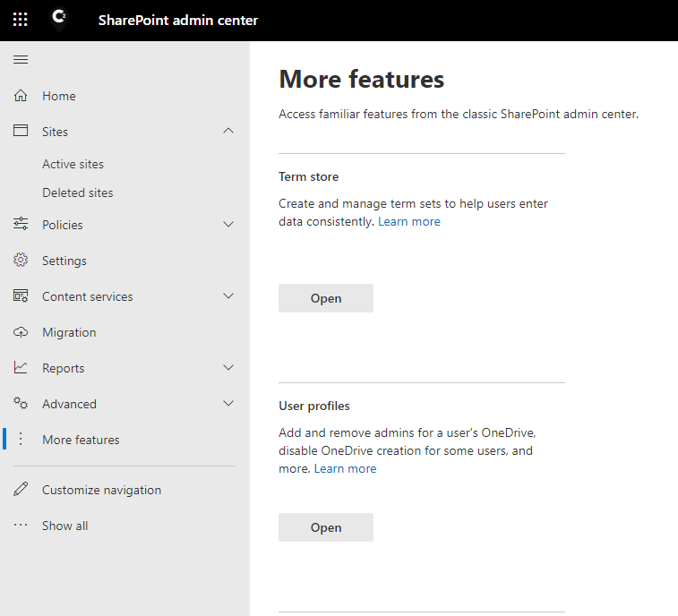Click the tenant logo icon in header
The height and width of the screenshot is (616, 678).
click(59, 20)
